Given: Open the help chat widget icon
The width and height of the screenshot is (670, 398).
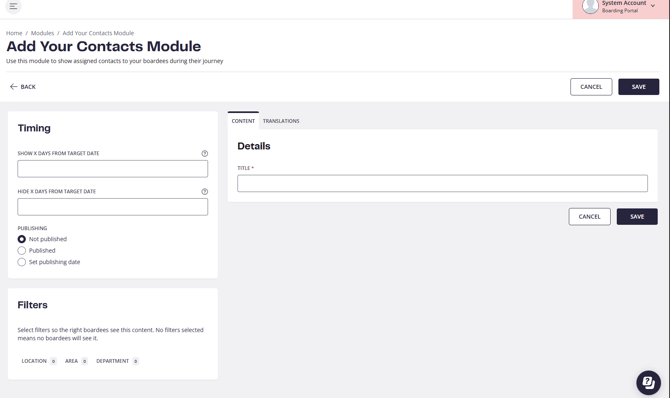Looking at the screenshot, I should point(648,383).
